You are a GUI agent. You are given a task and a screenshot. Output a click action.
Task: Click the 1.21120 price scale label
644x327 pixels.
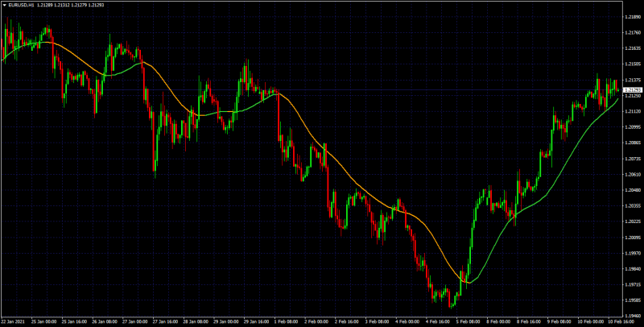pos(633,111)
